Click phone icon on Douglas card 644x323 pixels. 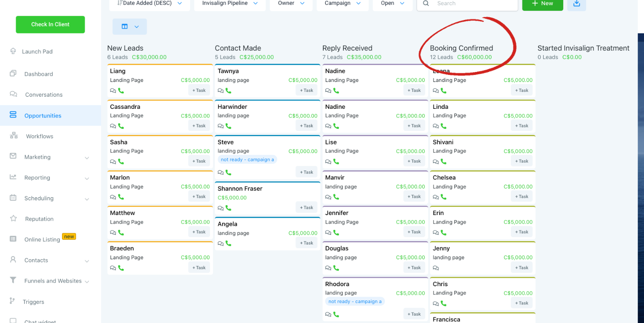(x=336, y=268)
